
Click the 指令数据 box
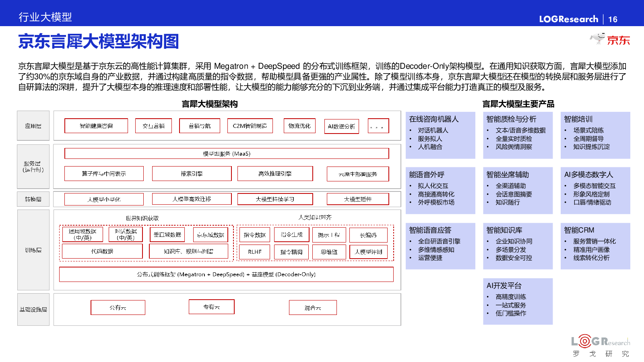point(254,235)
